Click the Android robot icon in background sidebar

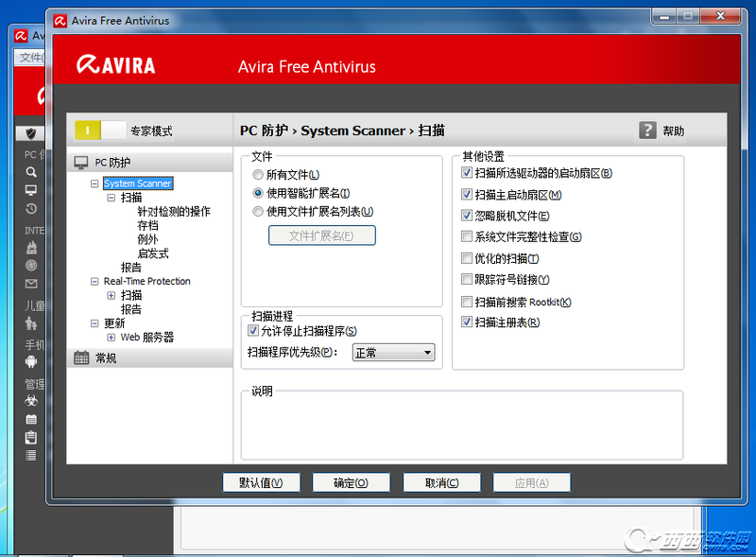pos(31,361)
